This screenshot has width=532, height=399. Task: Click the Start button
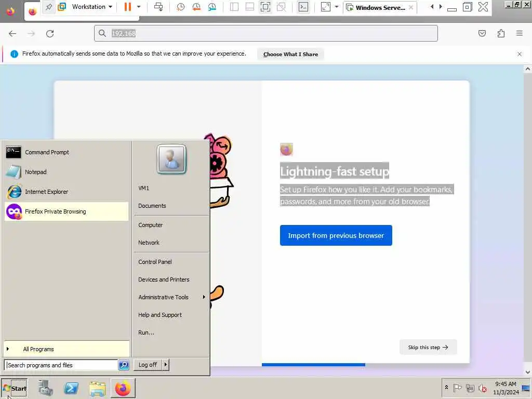click(x=14, y=389)
